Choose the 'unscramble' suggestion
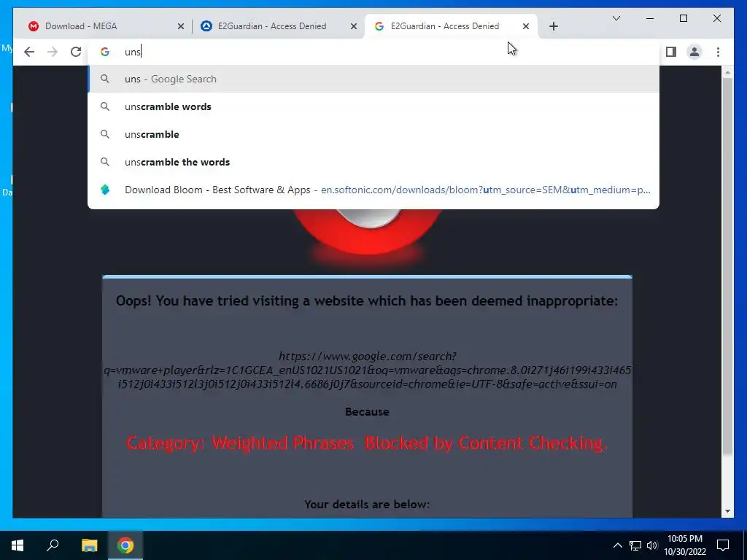 373,134
